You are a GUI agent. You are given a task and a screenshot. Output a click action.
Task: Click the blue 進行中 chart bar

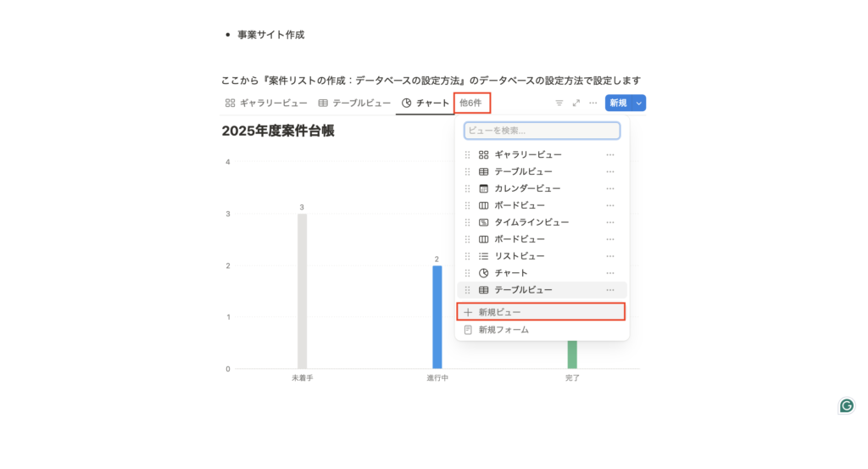(437, 317)
